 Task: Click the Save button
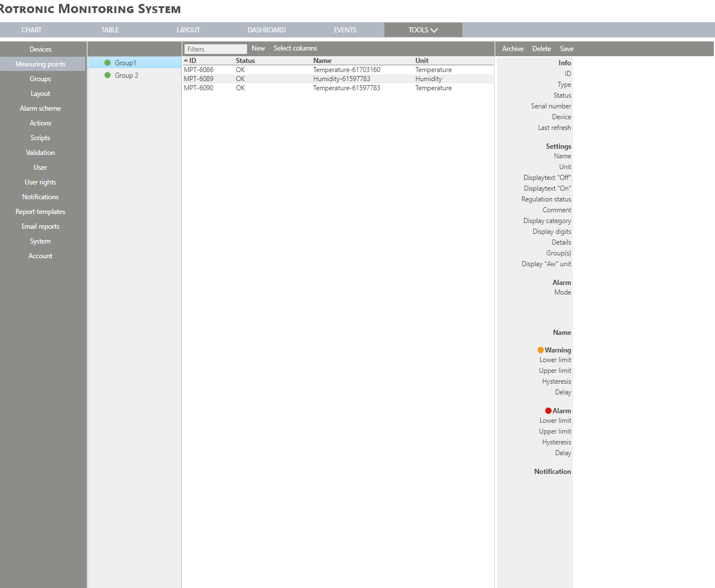coord(567,49)
